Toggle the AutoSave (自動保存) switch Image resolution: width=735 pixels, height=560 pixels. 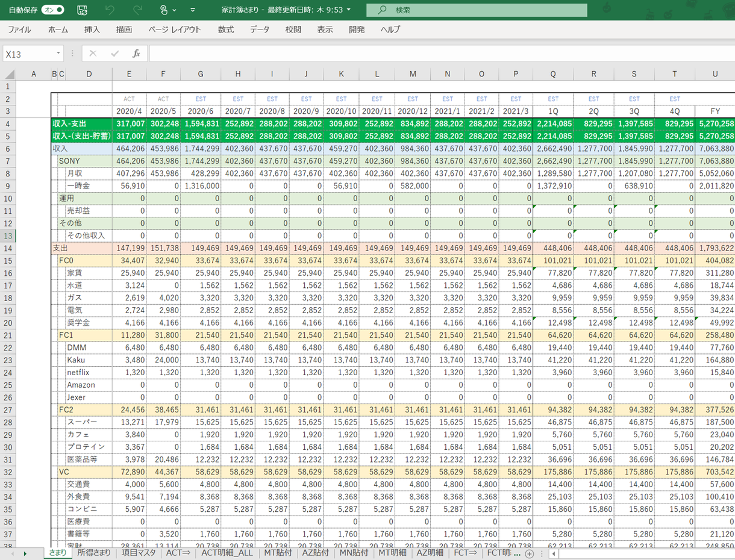pos(52,10)
